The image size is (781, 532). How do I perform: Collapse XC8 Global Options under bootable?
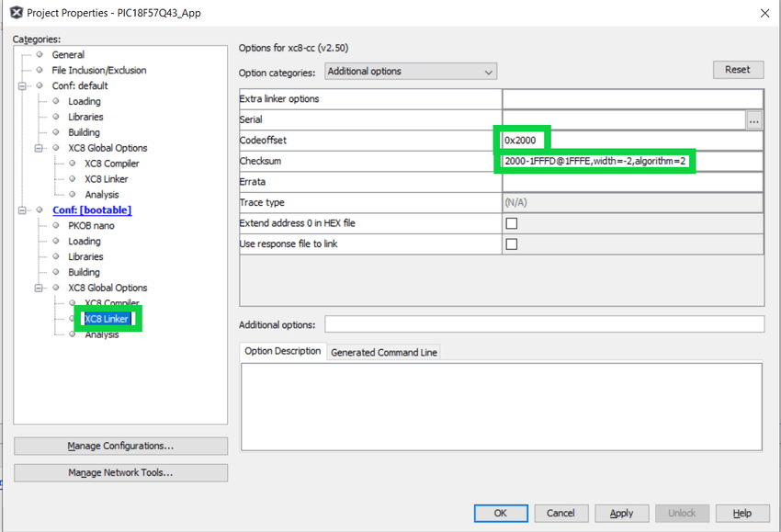40,288
